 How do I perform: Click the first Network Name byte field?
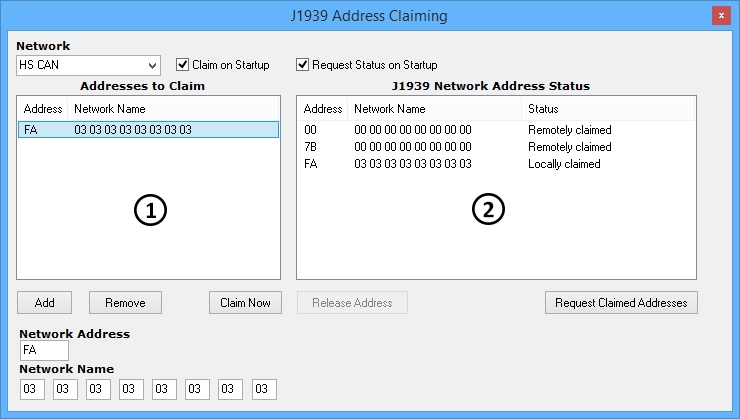point(32,389)
